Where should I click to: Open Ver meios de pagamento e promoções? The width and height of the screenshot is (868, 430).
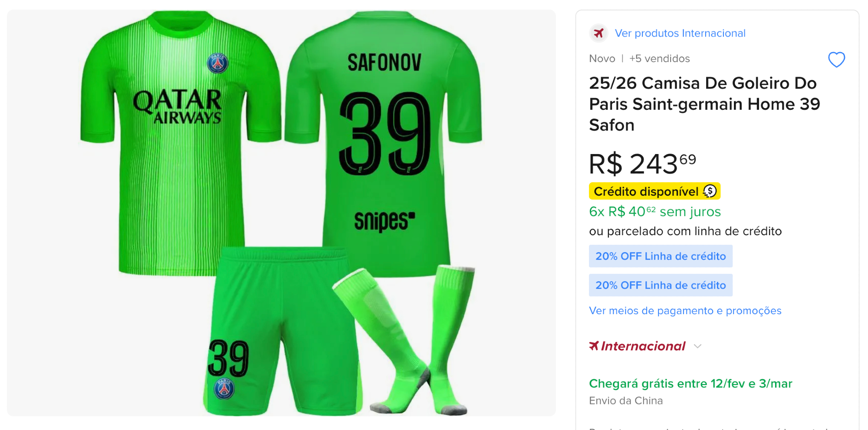[685, 311]
